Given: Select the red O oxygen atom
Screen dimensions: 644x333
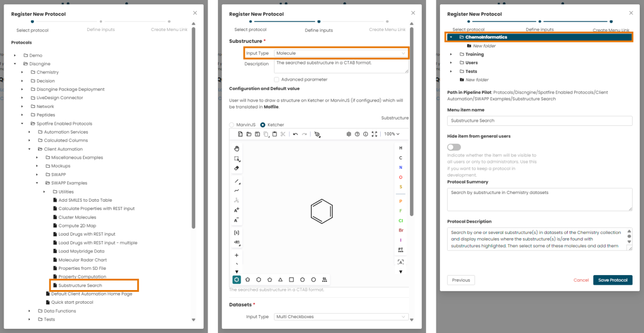Looking at the screenshot, I should [400, 177].
